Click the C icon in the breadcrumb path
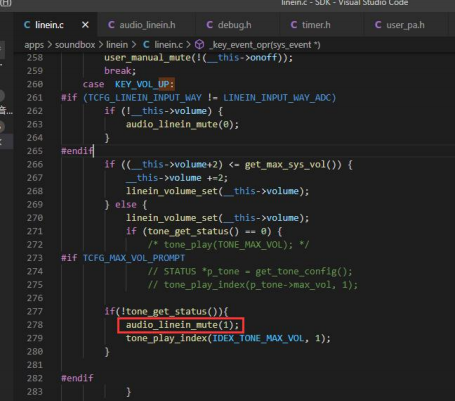The height and width of the screenshot is (401, 455). click(146, 45)
